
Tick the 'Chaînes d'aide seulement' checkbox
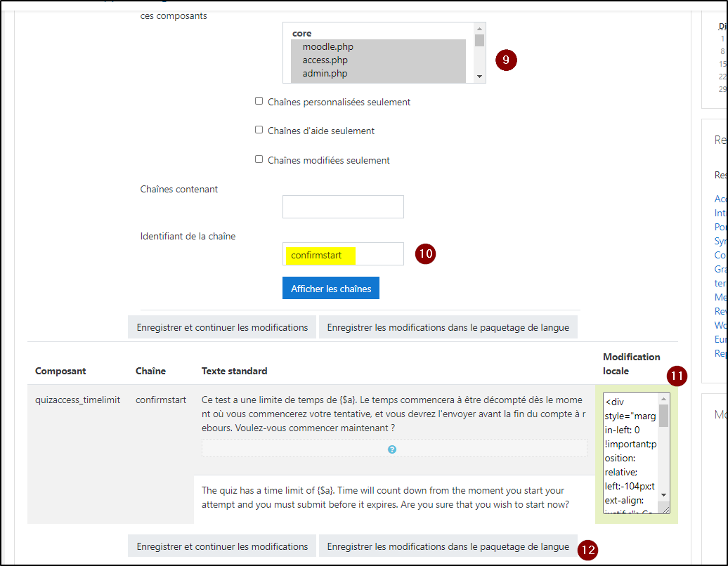click(259, 130)
